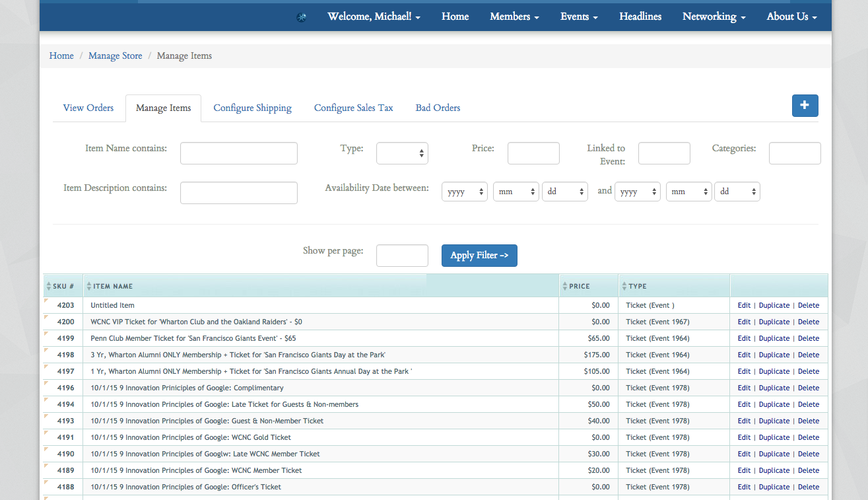Duplicate item SKU 4189

774,470
